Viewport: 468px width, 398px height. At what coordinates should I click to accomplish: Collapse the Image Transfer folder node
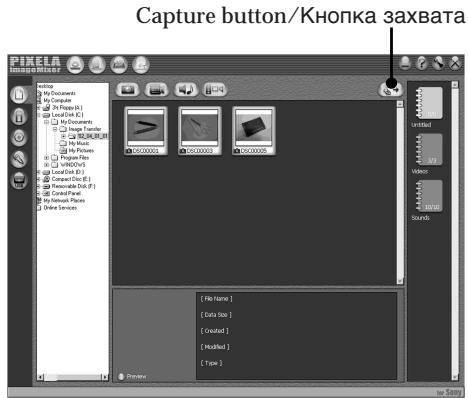tap(55, 129)
